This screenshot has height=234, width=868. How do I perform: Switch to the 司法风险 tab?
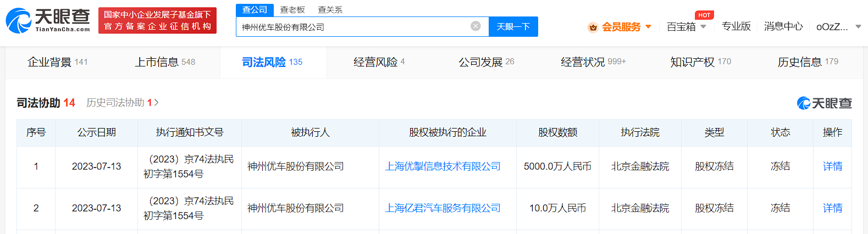272,62
